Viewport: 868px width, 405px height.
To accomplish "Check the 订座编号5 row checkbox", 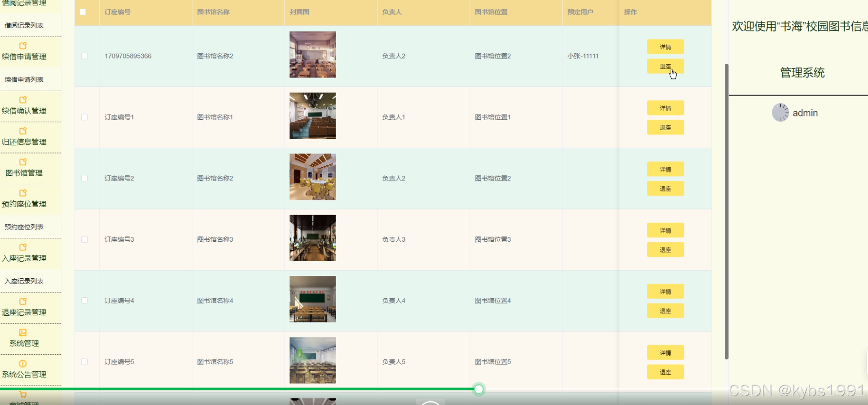I will click(x=85, y=362).
